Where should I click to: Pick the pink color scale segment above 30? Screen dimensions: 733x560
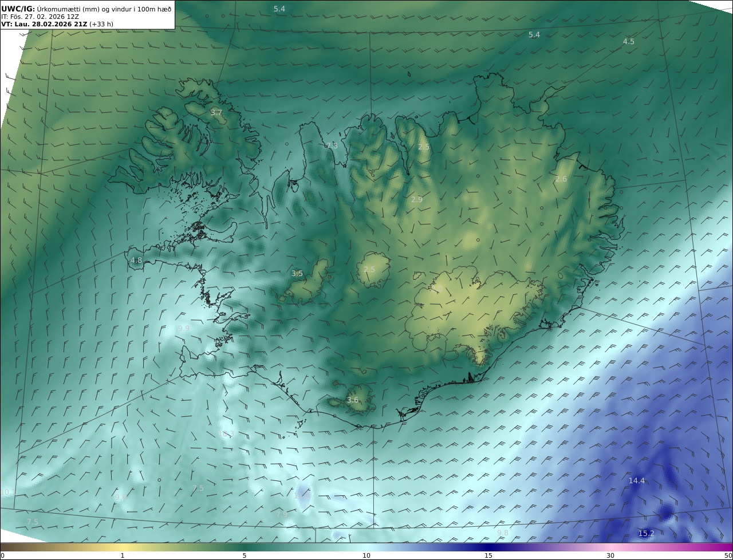610,547
